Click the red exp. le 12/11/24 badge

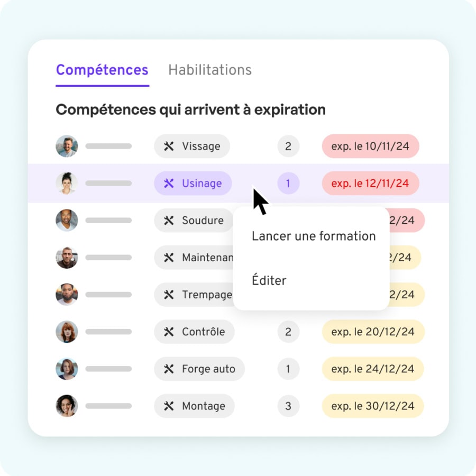(x=370, y=184)
